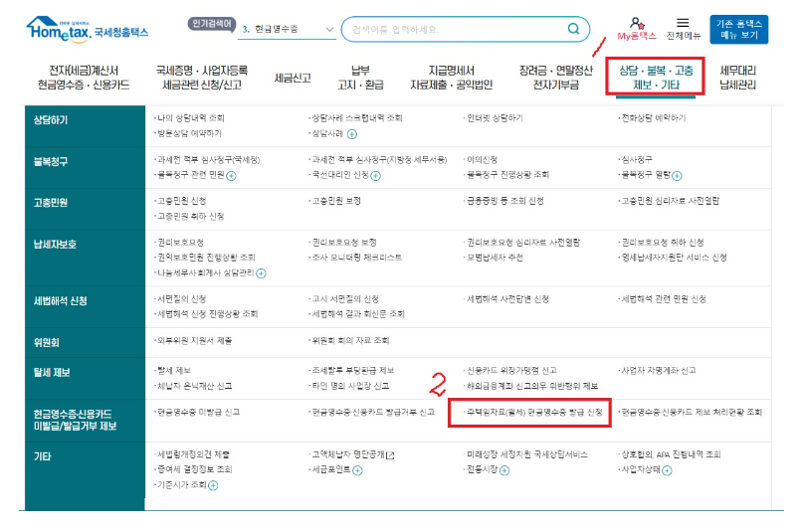Click 기존 홈택스 메뉴 보기 button
The height and width of the screenshot is (532, 804).
[739, 29]
